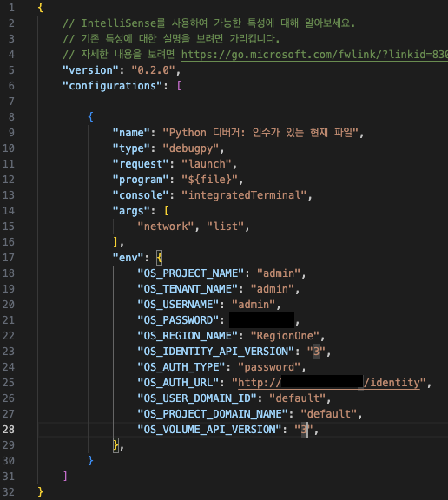Click the "env" key on line 17

click(x=128, y=258)
